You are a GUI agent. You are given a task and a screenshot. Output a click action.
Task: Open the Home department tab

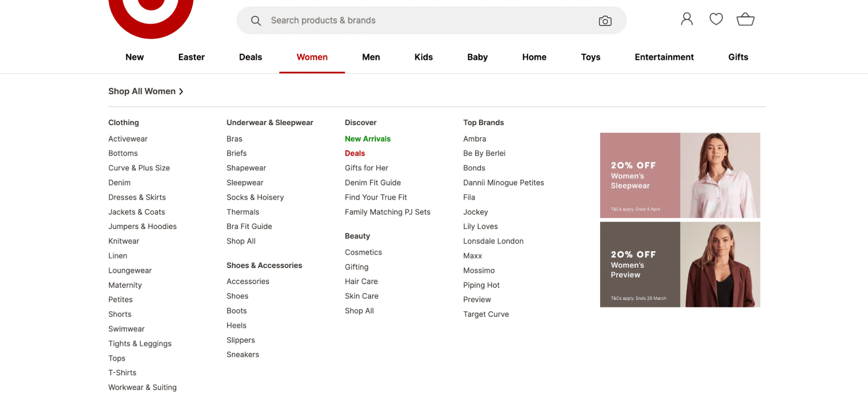(534, 57)
